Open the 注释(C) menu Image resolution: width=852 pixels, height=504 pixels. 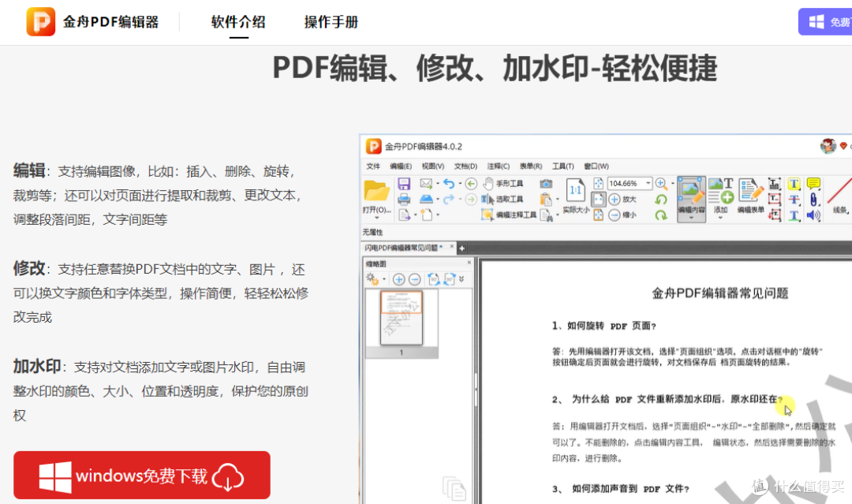tap(499, 166)
